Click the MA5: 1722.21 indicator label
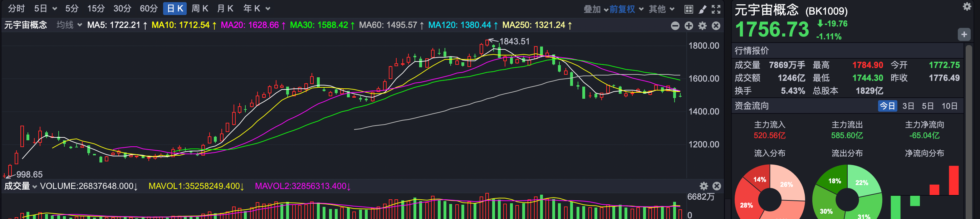The image size is (980, 219). coord(117,25)
